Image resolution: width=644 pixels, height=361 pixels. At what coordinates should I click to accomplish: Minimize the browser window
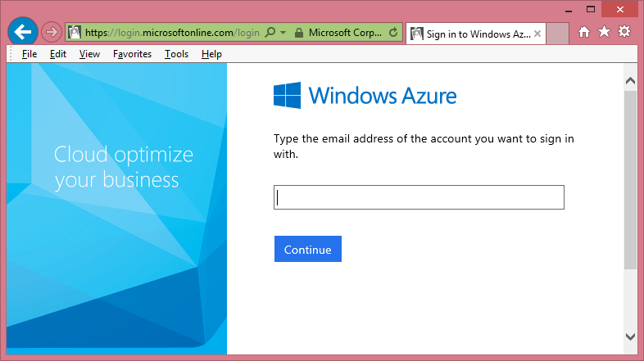click(569, 10)
